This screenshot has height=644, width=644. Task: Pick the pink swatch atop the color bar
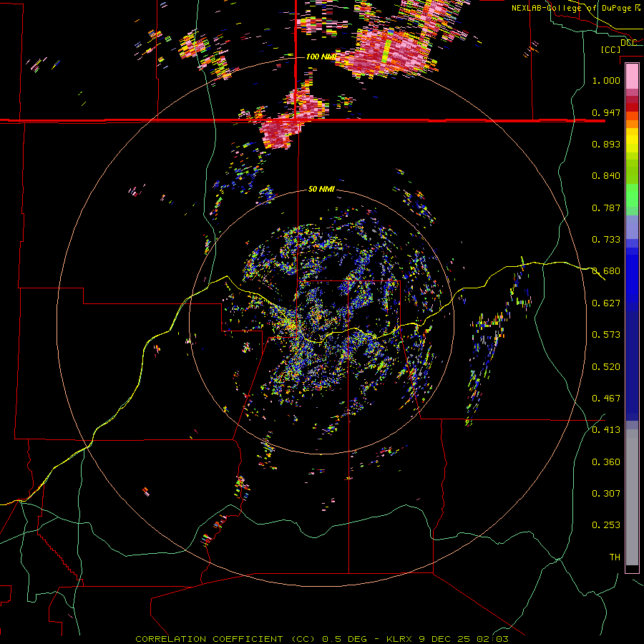pos(632,77)
